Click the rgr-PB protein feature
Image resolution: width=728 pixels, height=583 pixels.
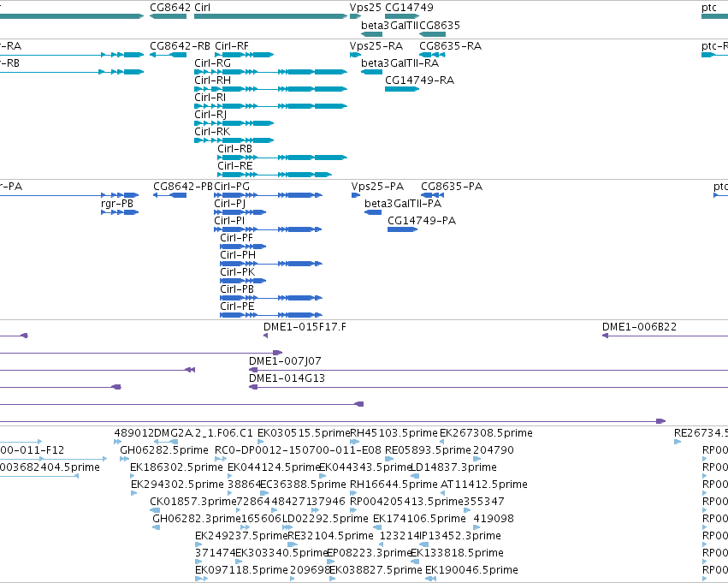tap(120, 212)
